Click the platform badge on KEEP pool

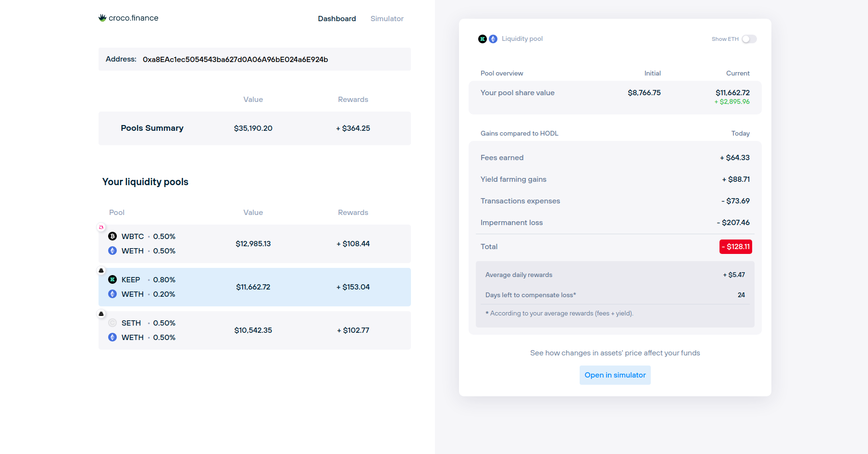tap(101, 270)
